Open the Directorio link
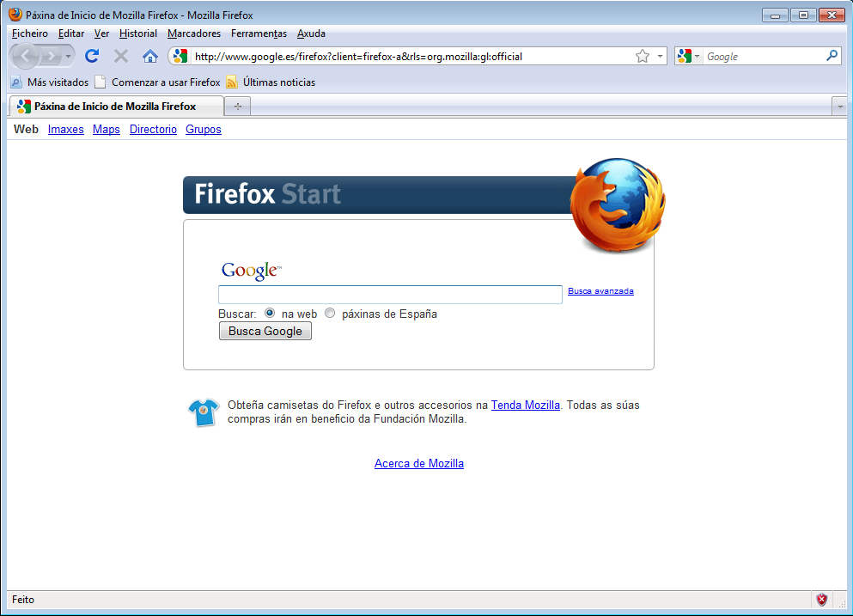 click(153, 130)
